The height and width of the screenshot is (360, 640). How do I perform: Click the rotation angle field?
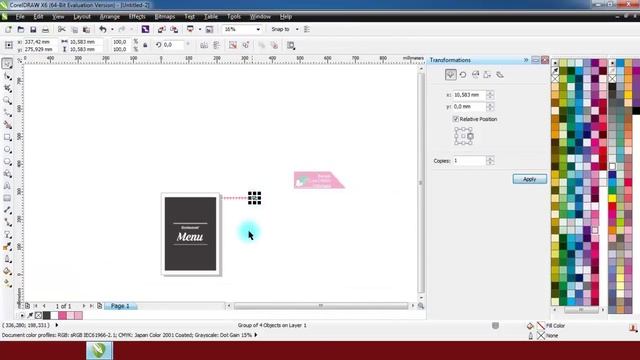[173, 45]
